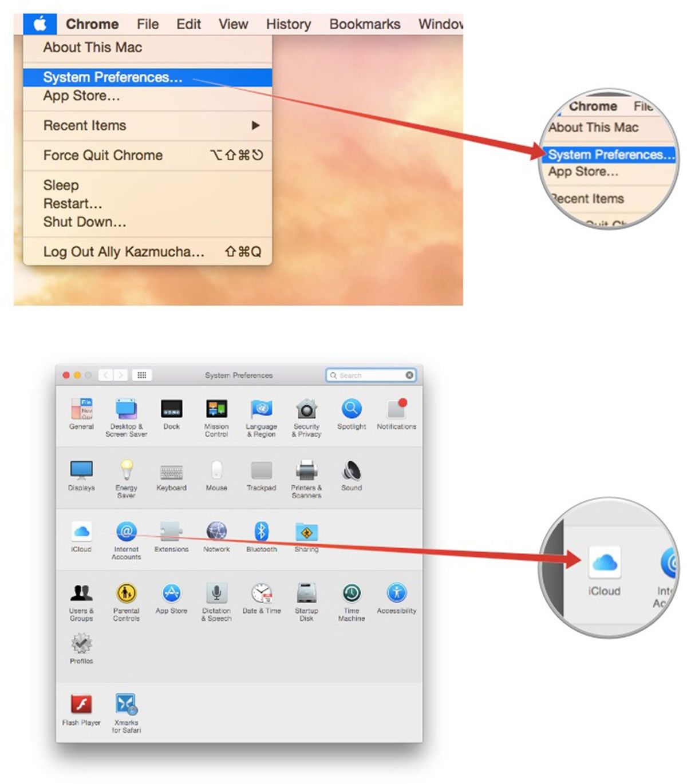The height and width of the screenshot is (784, 687).
Task: Choose Force Quit Chrome
Action: (102, 155)
